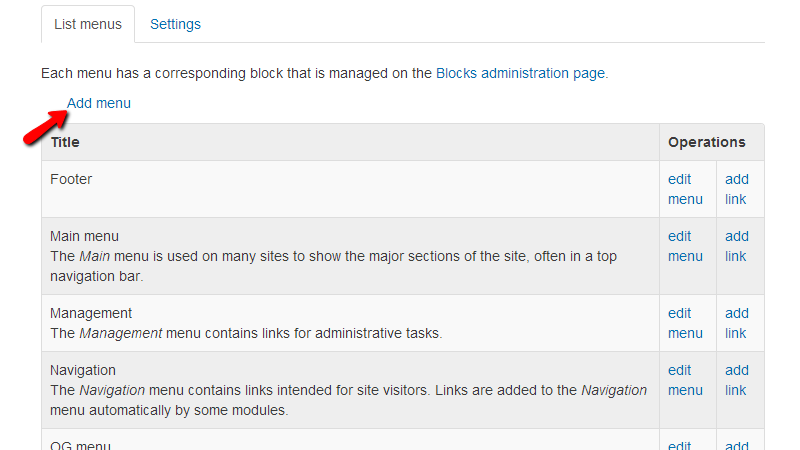The width and height of the screenshot is (800, 450).
Task: Click edit menu for Main menu
Action: tap(685, 246)
